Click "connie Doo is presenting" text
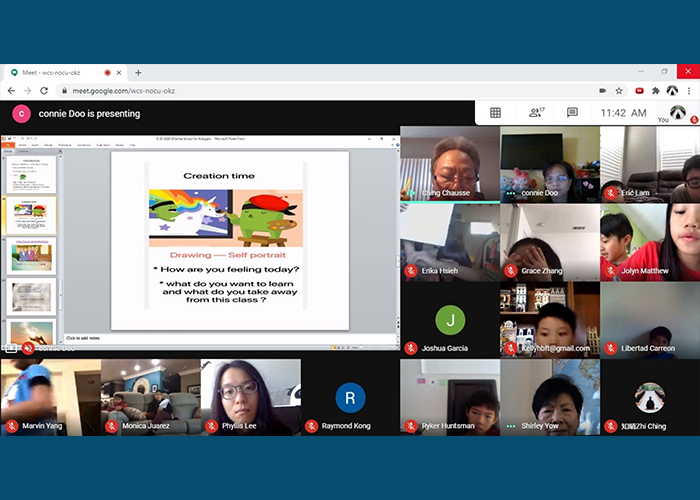 pos(89,114)
